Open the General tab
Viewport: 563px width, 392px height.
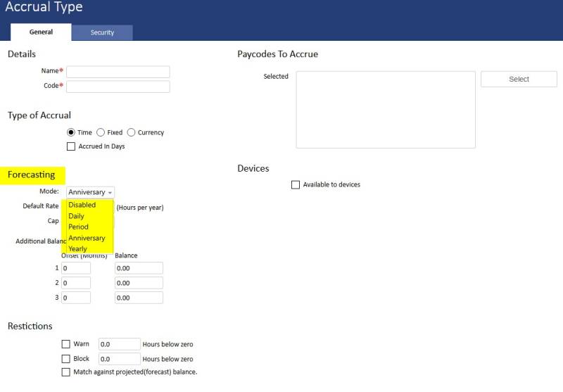click(x=41, y=32)
